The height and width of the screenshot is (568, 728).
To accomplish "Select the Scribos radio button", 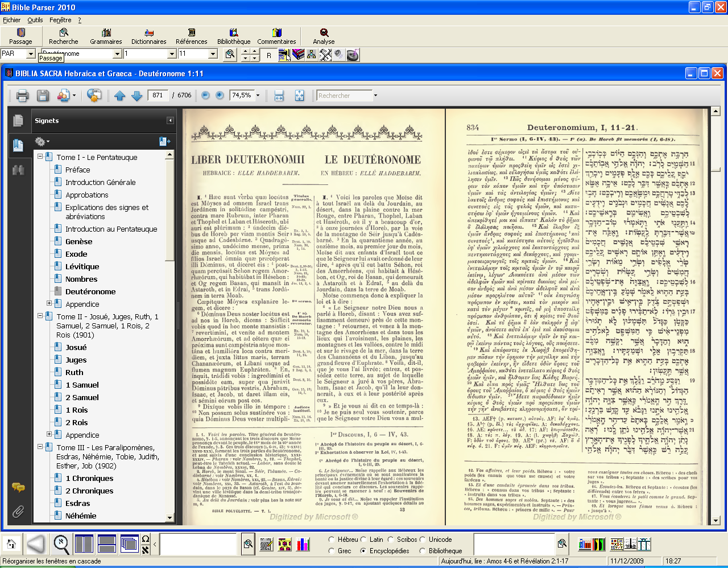I will click(391, 540).
